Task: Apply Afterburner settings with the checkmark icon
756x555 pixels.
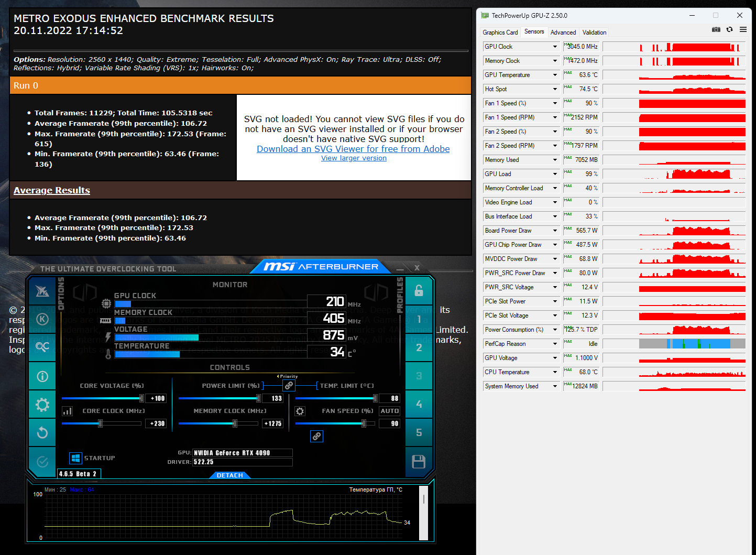Action: 42,462
